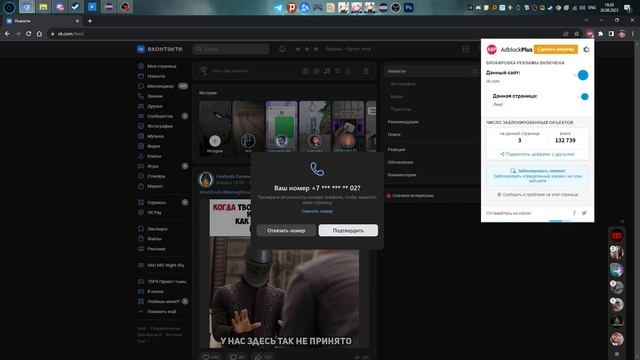Click share numbers with friends link
Screen dimensions: 640x360
tap(537, 154)
